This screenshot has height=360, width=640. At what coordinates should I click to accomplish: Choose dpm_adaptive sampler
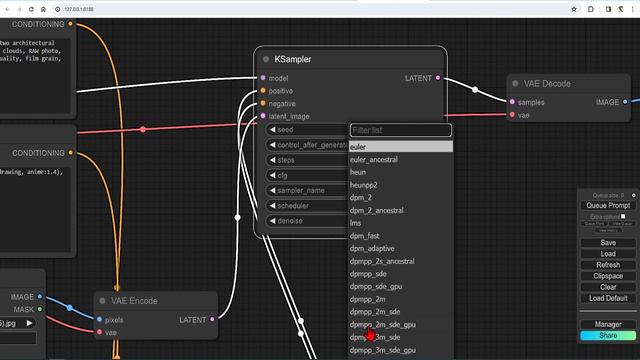(401, 248)
